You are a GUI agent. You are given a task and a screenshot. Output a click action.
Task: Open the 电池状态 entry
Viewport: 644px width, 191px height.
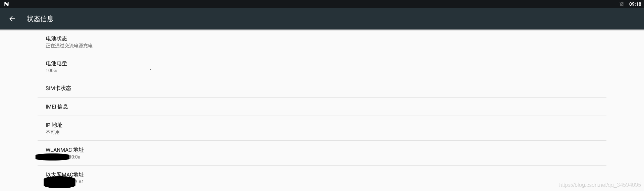tap(322, 42)
